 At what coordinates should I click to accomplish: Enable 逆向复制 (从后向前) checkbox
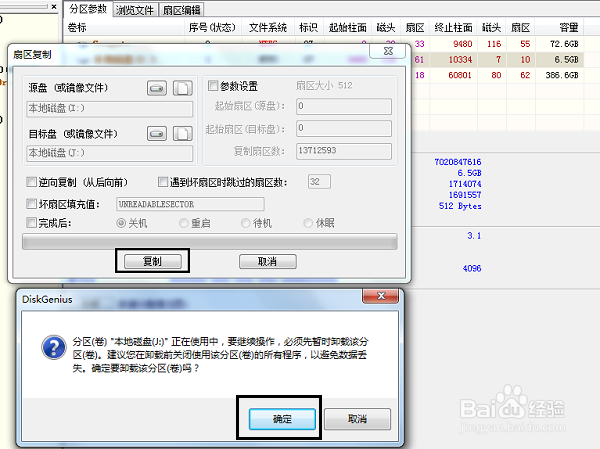pyautogui.click(x=31, y=182)
